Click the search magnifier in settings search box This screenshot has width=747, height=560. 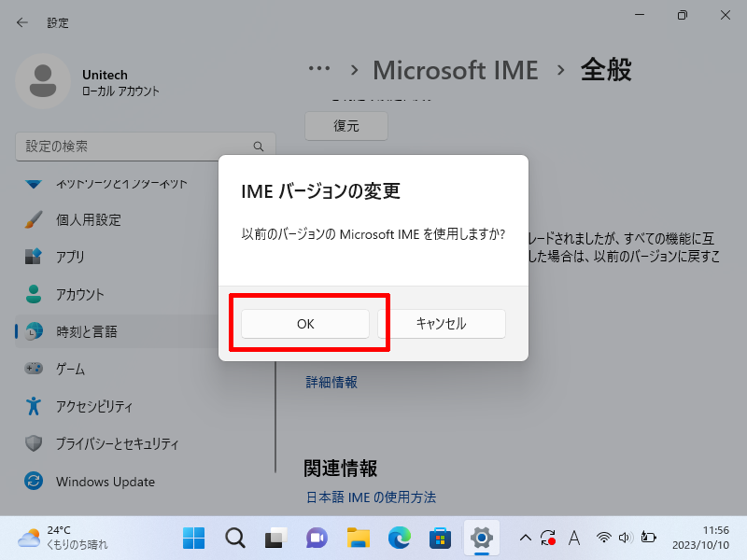259,147
